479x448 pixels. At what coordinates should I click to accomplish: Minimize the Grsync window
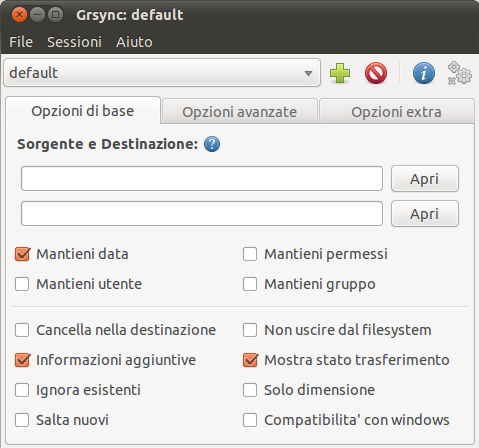(37, 15)
